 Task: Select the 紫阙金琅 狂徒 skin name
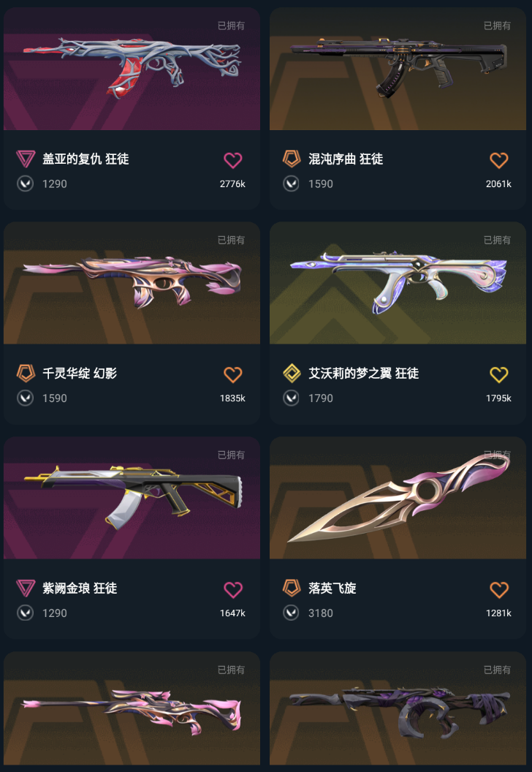[80, 588]
